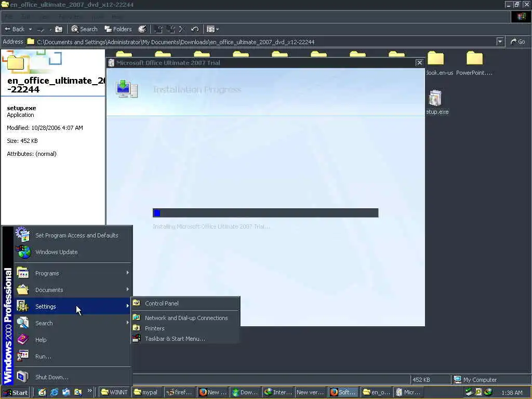Click the Windows flag logo in Explorer
Screen dimensions: 532x399
point(521,17)
